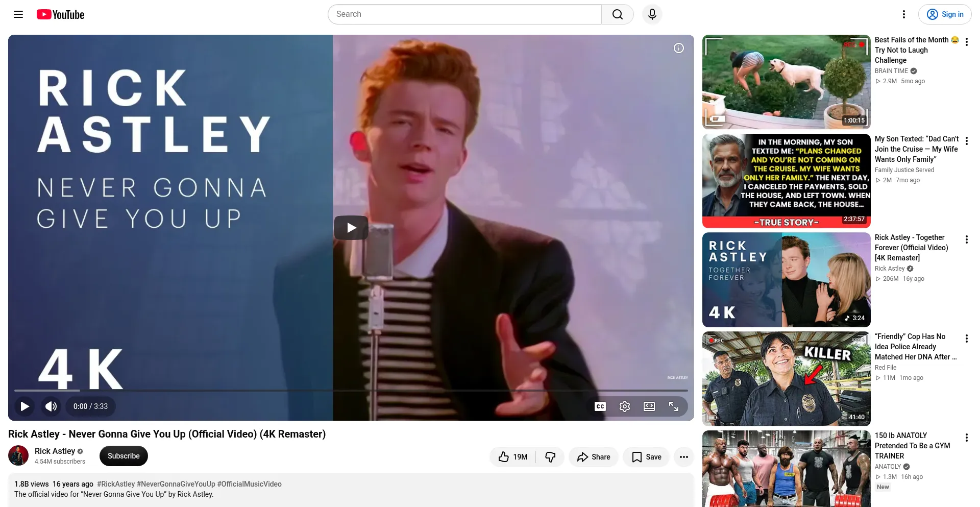Open the video info card icon
The width and height of the screenshot is (980, 507).
pos(678,48)
